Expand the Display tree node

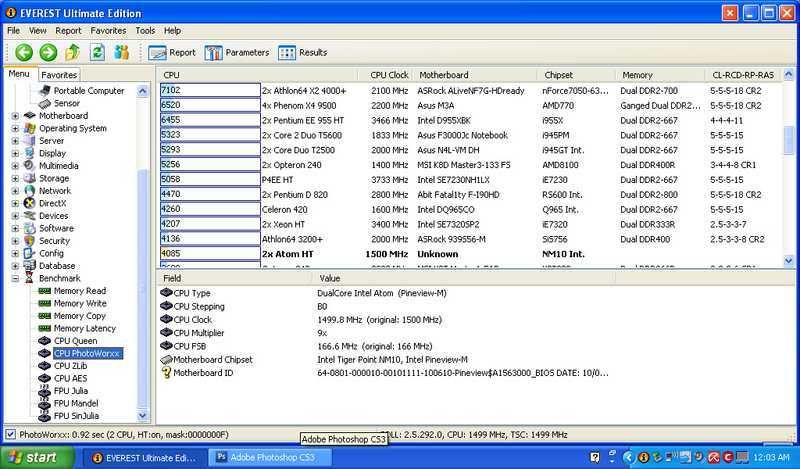(x=15, y=154)
